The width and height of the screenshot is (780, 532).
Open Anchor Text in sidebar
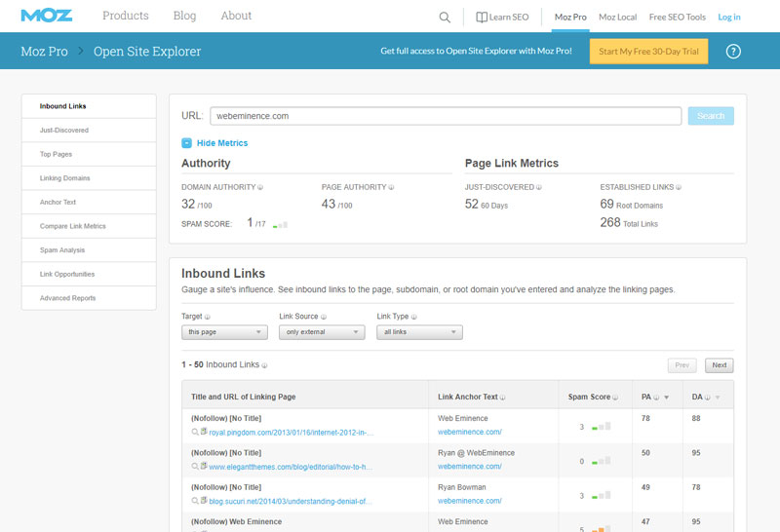click(x=89, y=202)
